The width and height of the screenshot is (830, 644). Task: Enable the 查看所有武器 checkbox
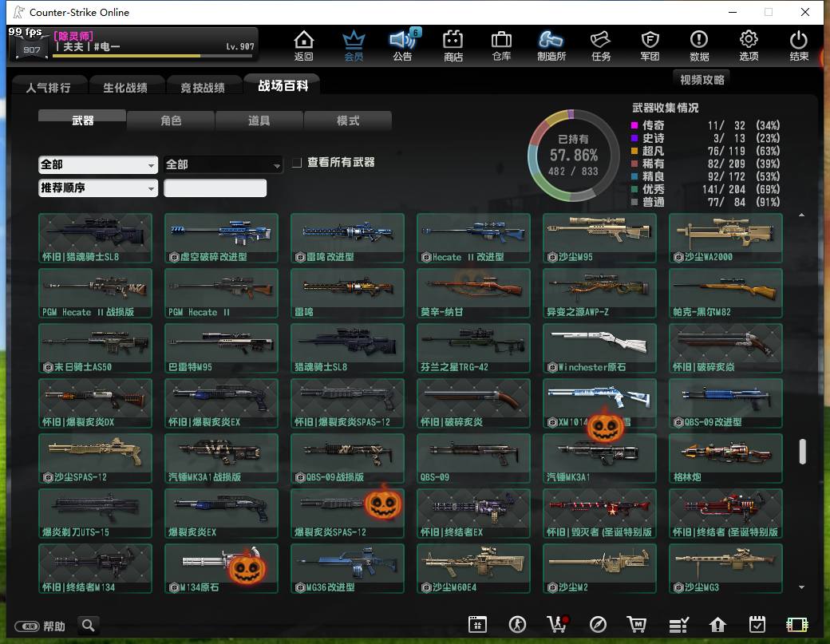click(x=297, y=163)
